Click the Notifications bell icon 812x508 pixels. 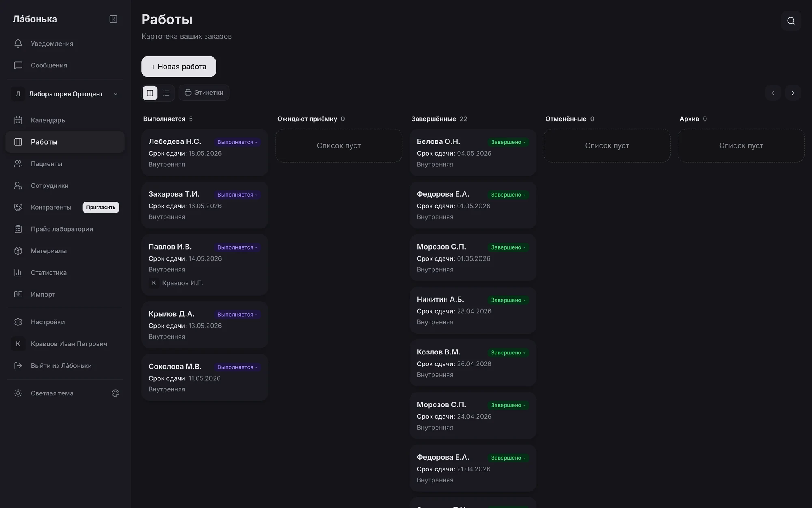18,43
